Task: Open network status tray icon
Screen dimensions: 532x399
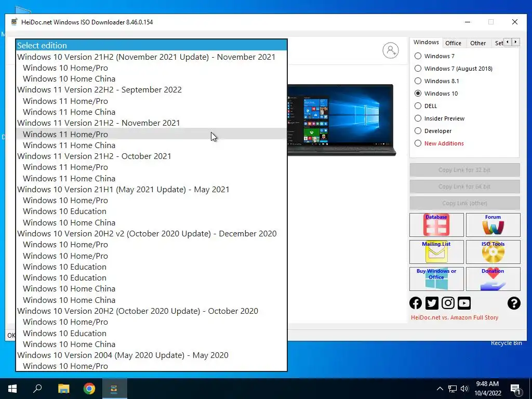Action: [453, 389]
